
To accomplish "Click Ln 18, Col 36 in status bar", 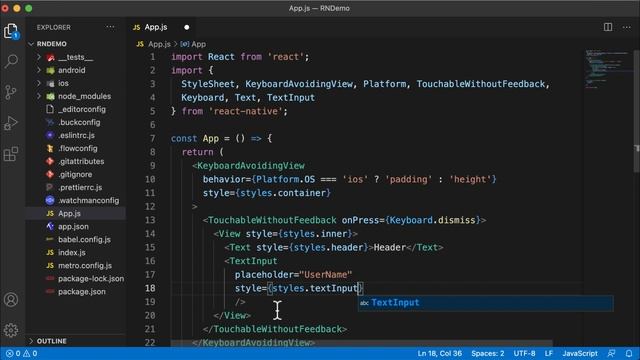I will 440,353.
